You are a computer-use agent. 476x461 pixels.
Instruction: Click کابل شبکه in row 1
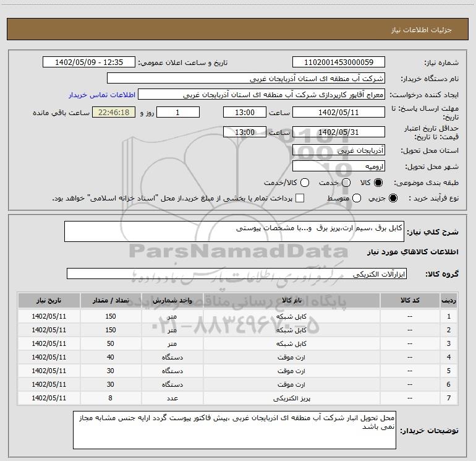(x=291, y=316)
